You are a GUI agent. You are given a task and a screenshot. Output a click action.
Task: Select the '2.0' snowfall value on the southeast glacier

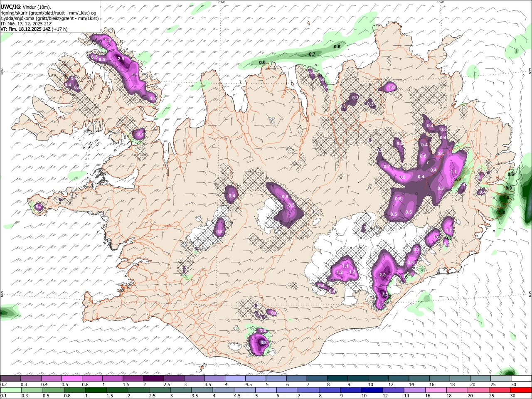click(383, 275)
